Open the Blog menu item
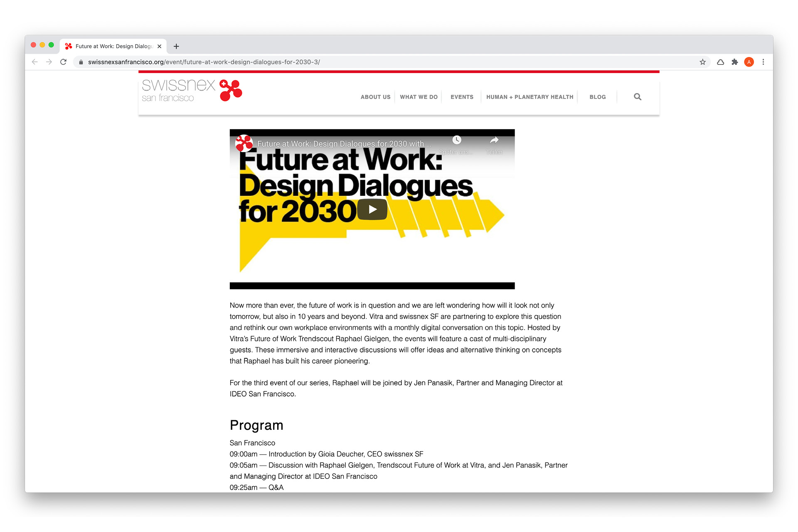 click(597, 97)
